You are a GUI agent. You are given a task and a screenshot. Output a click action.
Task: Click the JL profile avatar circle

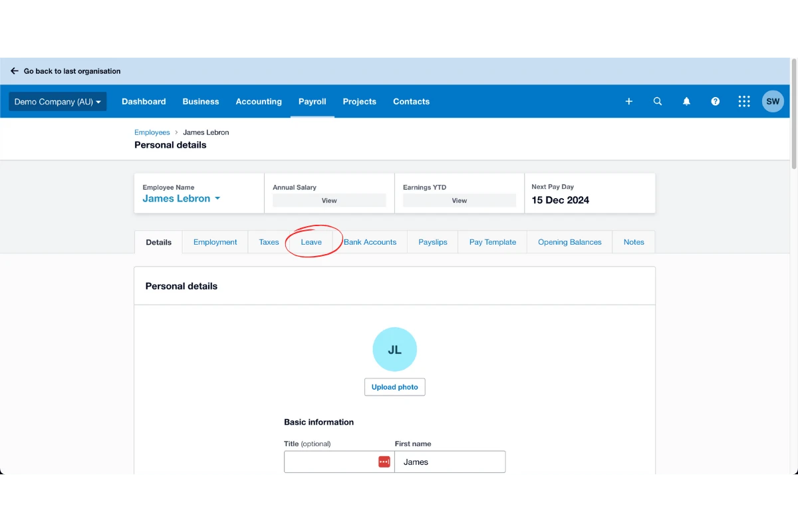click(395, 349)
